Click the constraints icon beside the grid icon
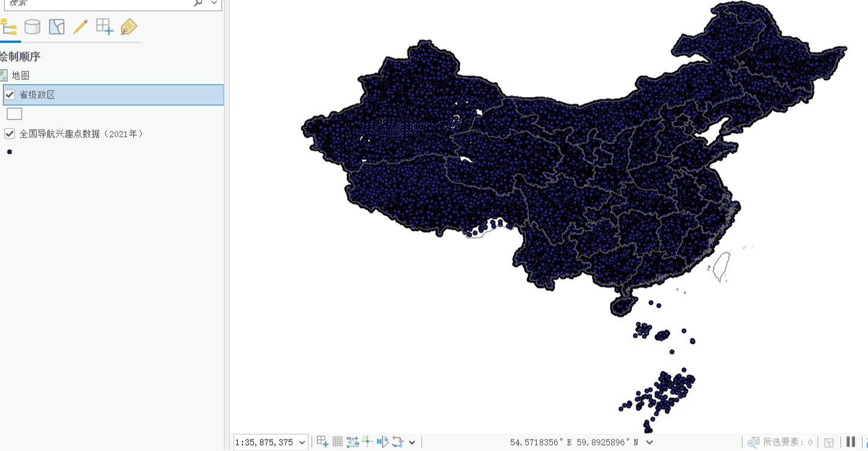This screenshot has height=451, width=868. (353, 442)
